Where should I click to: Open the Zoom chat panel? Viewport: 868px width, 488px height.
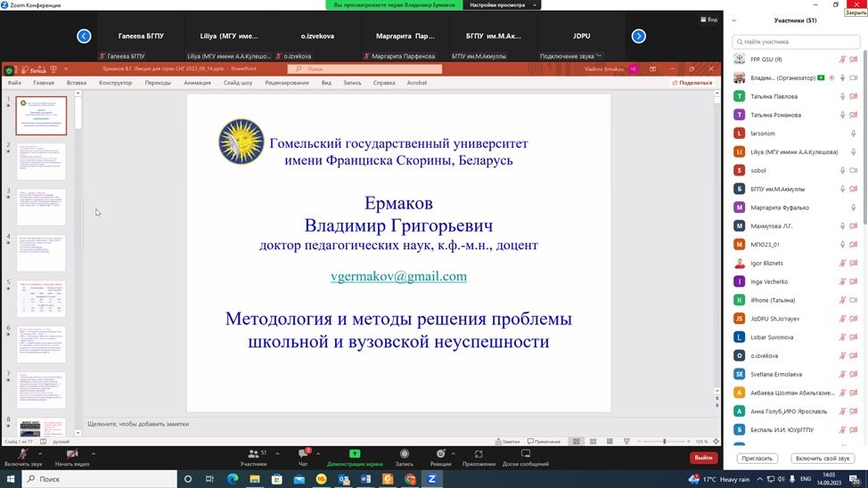303,455
